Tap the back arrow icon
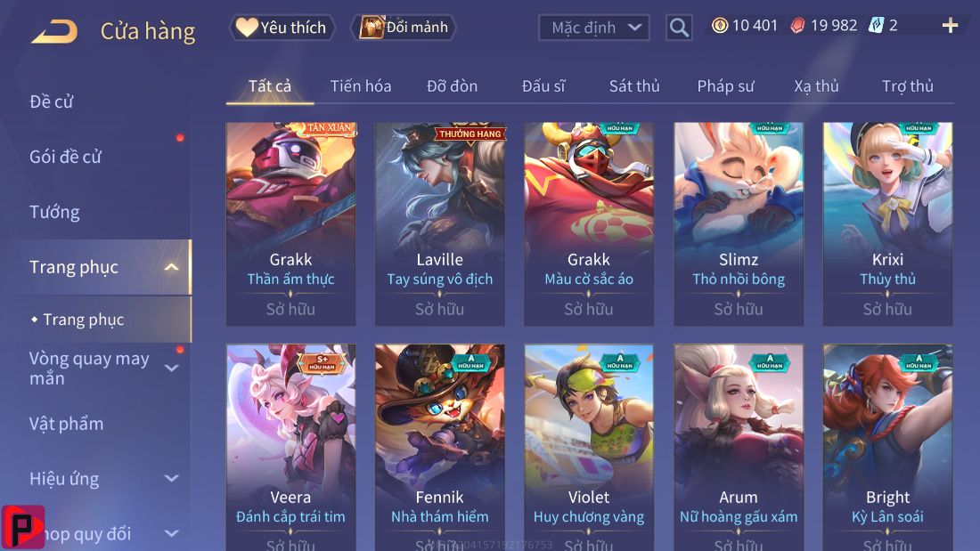Image resolution: width=980 pixels, height=551 pixels. pos(54,31)
